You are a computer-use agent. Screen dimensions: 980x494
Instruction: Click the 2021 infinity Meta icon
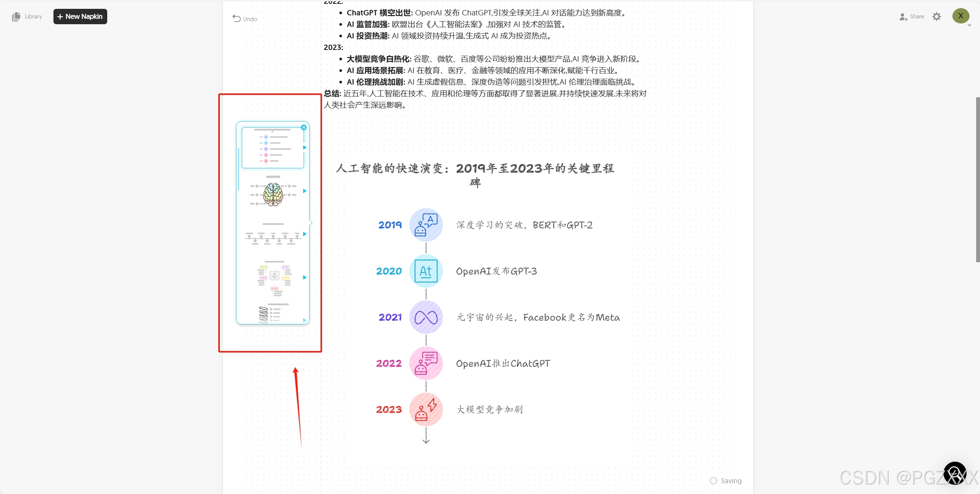tap(426, 317)
